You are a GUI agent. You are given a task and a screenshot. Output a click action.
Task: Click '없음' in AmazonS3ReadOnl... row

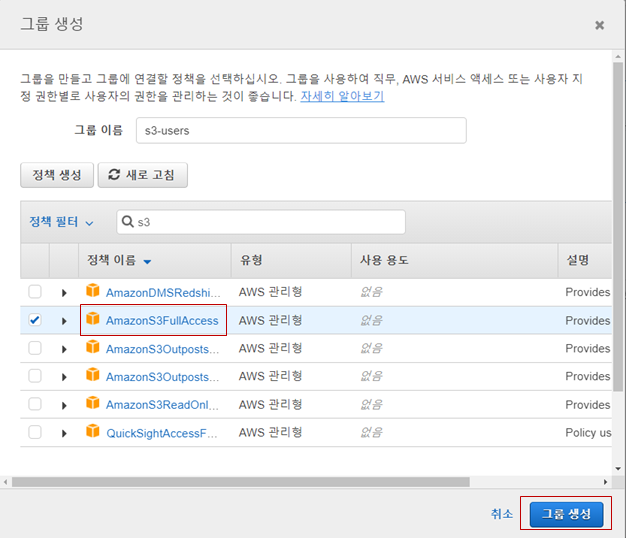[x=371, y=405]
